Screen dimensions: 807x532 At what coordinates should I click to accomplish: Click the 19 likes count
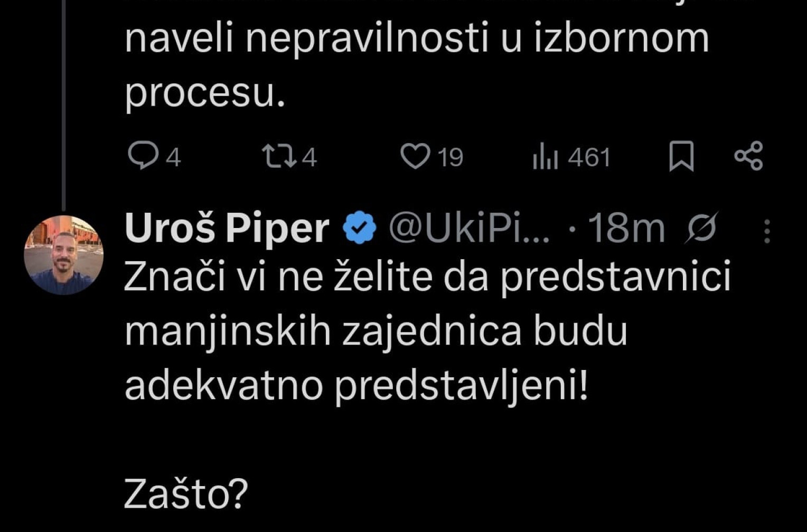click(451, 158)
